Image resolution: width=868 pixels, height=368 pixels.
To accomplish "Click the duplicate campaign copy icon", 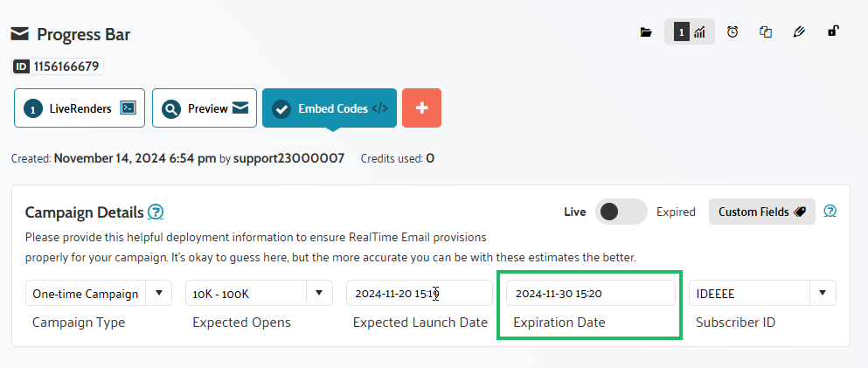I will tap(766, 32).
